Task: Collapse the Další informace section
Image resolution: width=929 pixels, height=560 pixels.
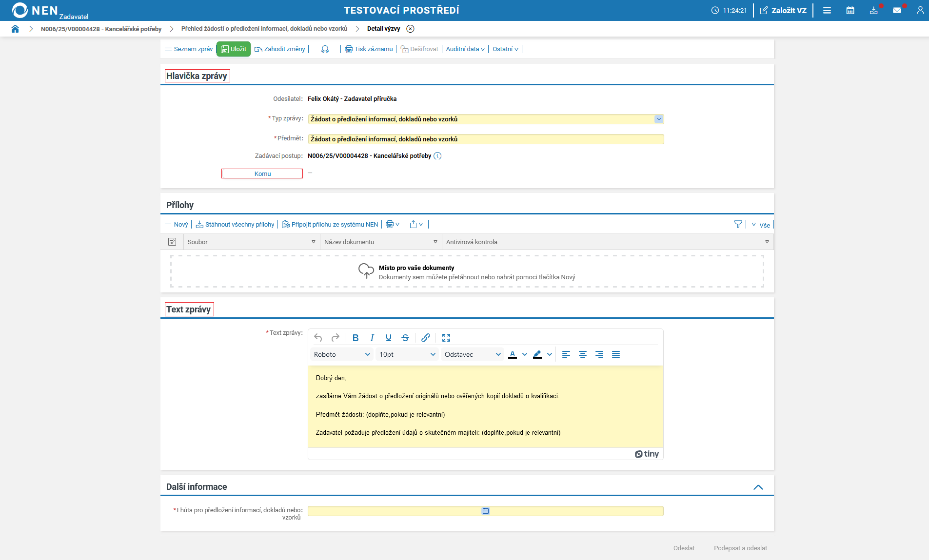Action: (758, 487)
